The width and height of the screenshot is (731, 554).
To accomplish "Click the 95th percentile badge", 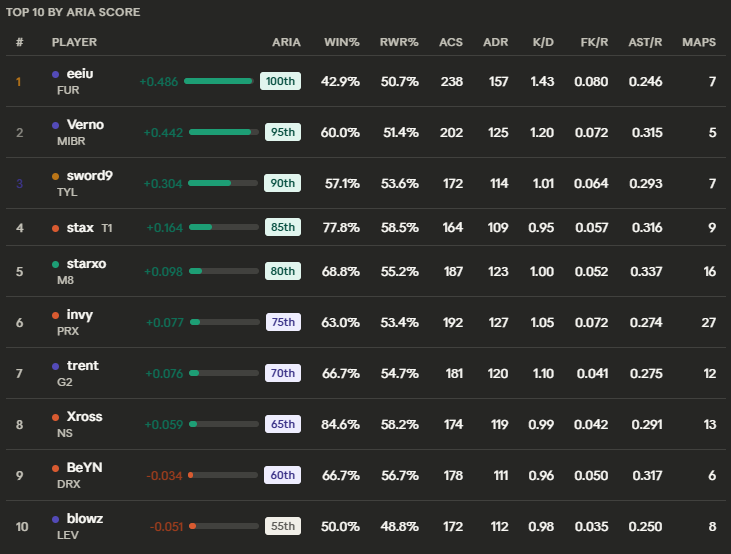I will (283, 132).
